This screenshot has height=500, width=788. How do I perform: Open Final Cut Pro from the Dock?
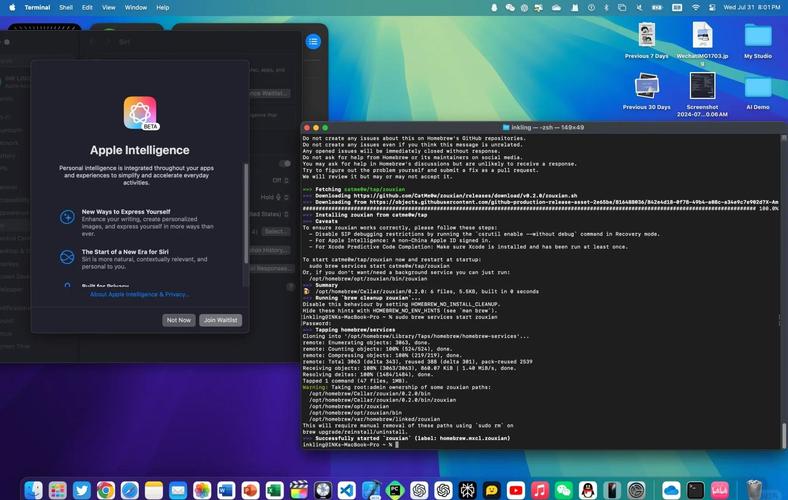pyautogui.click(x=299, y=489)
